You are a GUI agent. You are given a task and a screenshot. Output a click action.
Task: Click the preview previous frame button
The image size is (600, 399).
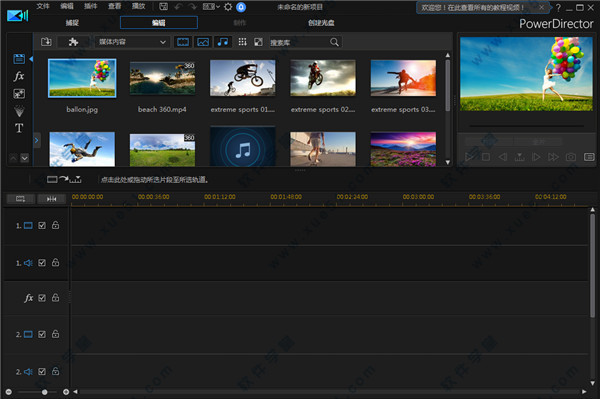[x=502, y=157]
